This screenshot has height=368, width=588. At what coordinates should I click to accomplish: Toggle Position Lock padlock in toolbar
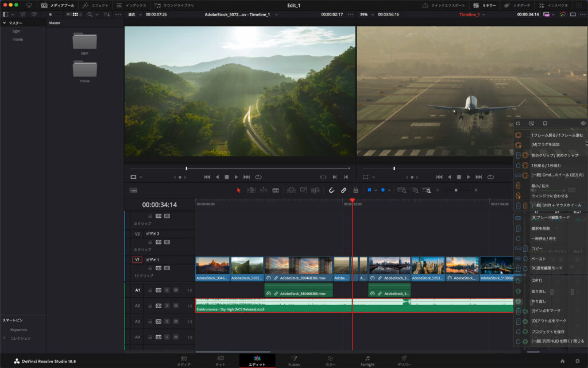point(355,190)
